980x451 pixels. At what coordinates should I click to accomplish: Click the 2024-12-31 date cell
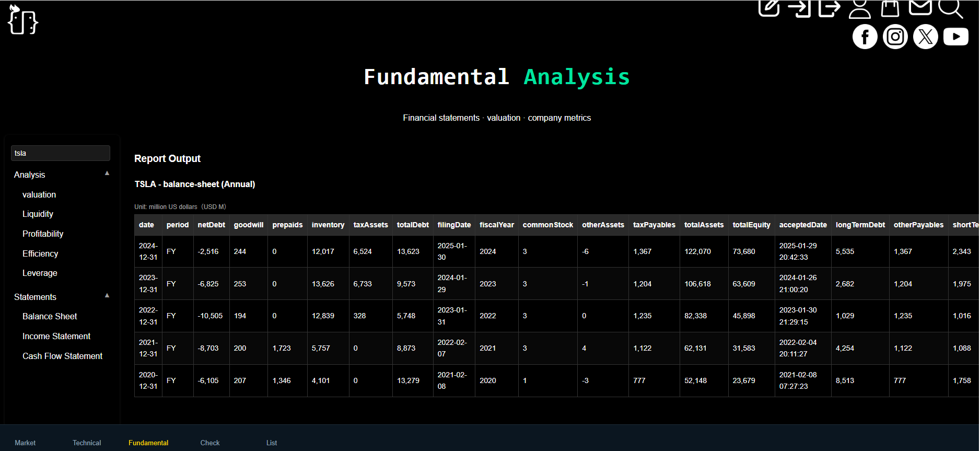[x=148, y=251]
